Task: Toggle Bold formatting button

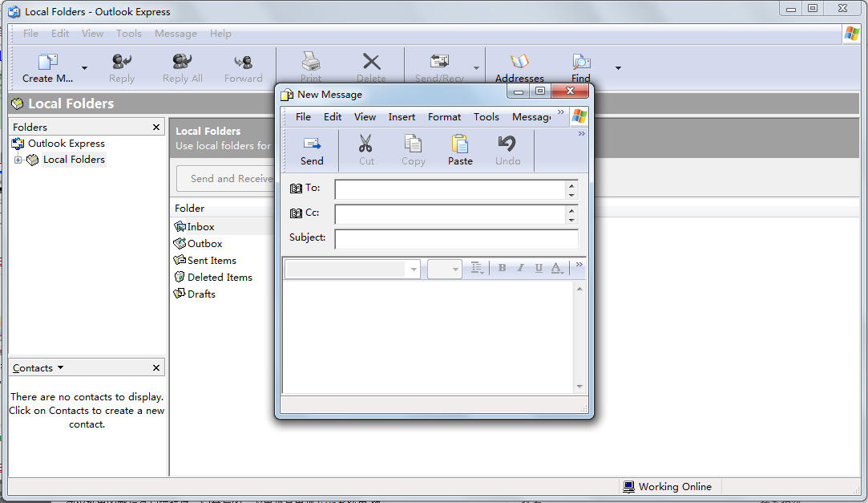Action: [502, 268]
